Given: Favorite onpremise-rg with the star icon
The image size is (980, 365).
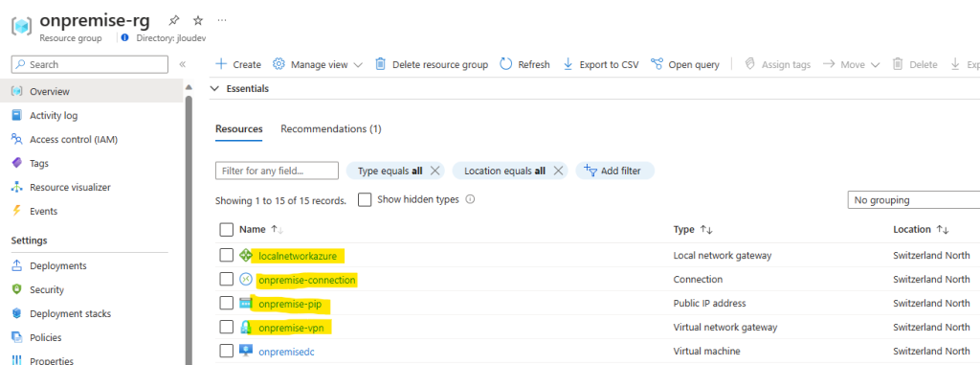Looking at the screenshot, I should click(x=197, y=20).
